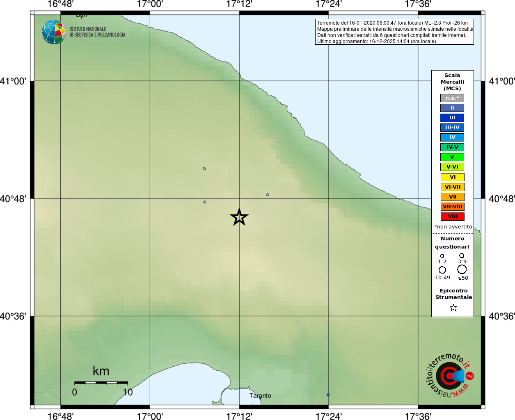Select the n.a.* gray legend swatch
The width and height of the screenshot is (515, 420).
point(452,98)
